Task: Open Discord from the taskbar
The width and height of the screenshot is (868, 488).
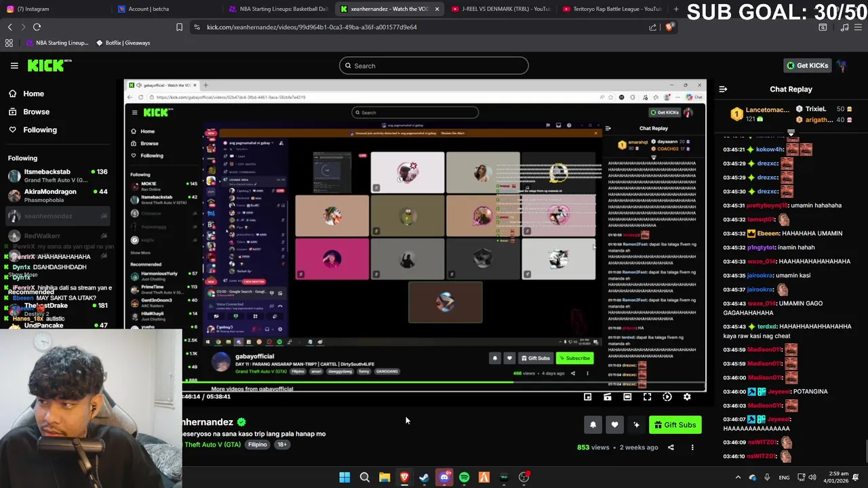Action: tap(444, 477)
